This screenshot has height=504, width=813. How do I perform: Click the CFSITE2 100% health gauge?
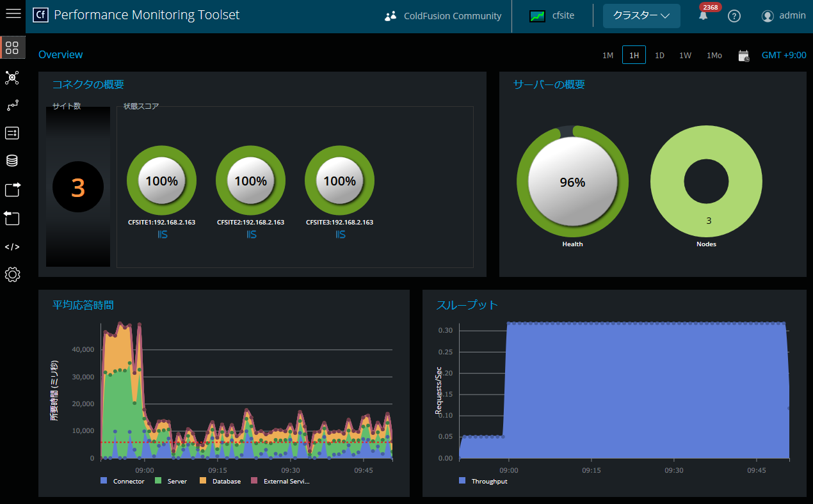point(251,181)
